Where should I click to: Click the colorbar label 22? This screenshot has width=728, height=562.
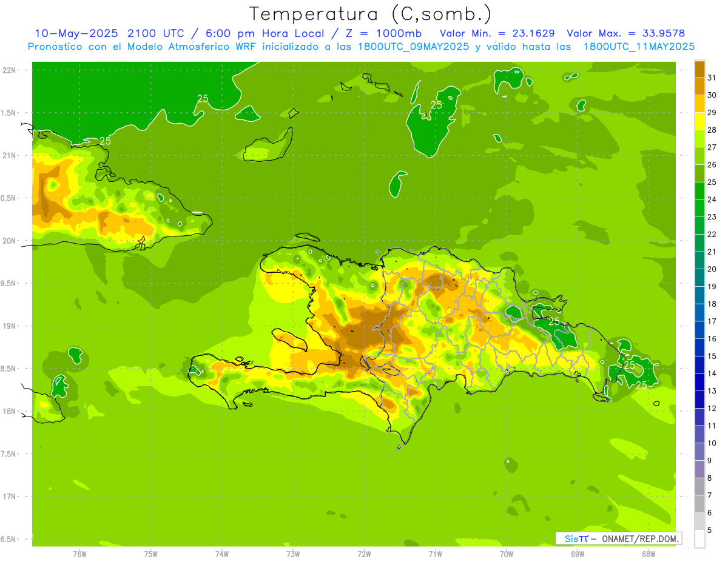[x=712, y=234]
